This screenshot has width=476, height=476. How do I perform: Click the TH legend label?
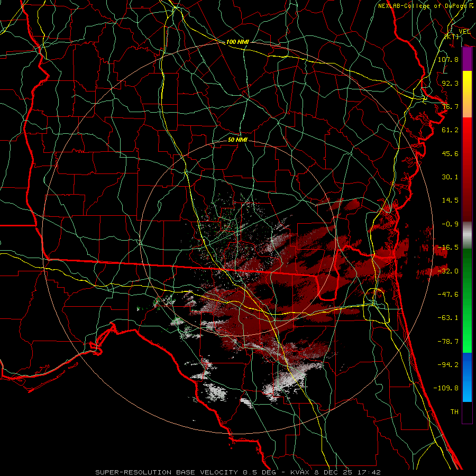point(454,412)
